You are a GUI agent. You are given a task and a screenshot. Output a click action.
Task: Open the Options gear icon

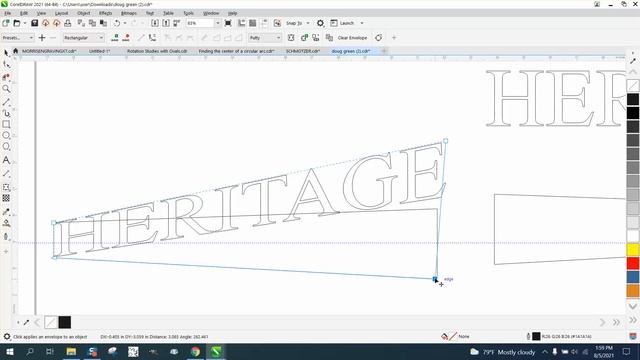[x=320, y=23]
